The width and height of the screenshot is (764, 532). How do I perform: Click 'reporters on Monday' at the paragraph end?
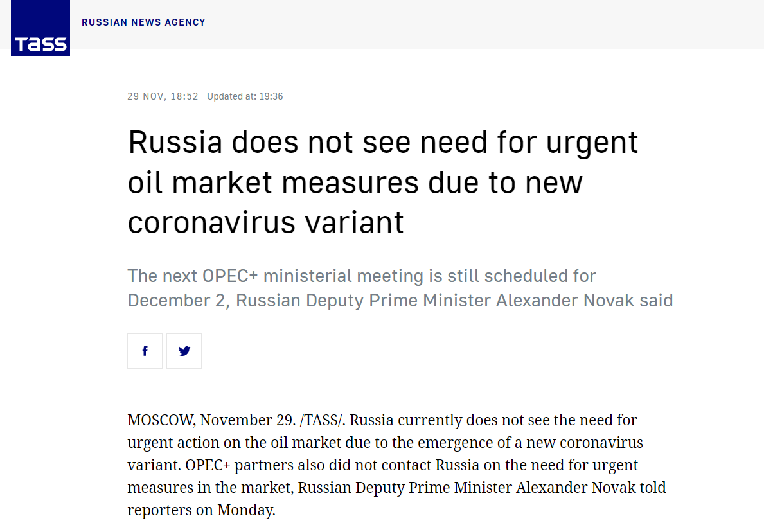[201, 511]
